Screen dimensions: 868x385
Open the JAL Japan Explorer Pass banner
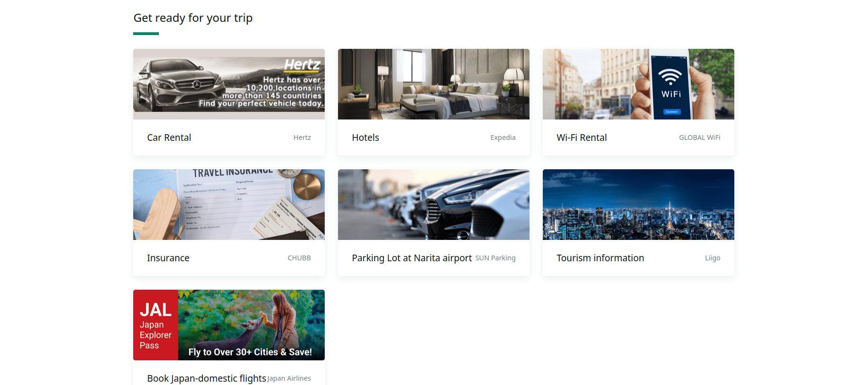229,325
